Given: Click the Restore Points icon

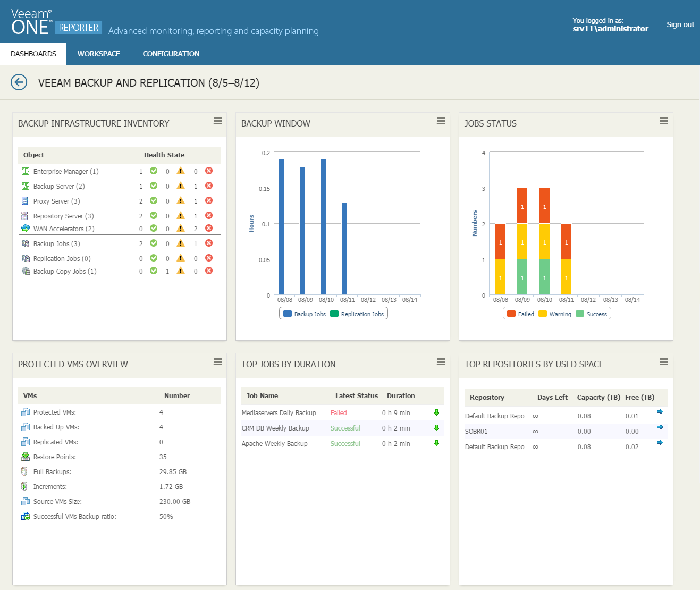Looking at the screenshot, I should [25, 457].
